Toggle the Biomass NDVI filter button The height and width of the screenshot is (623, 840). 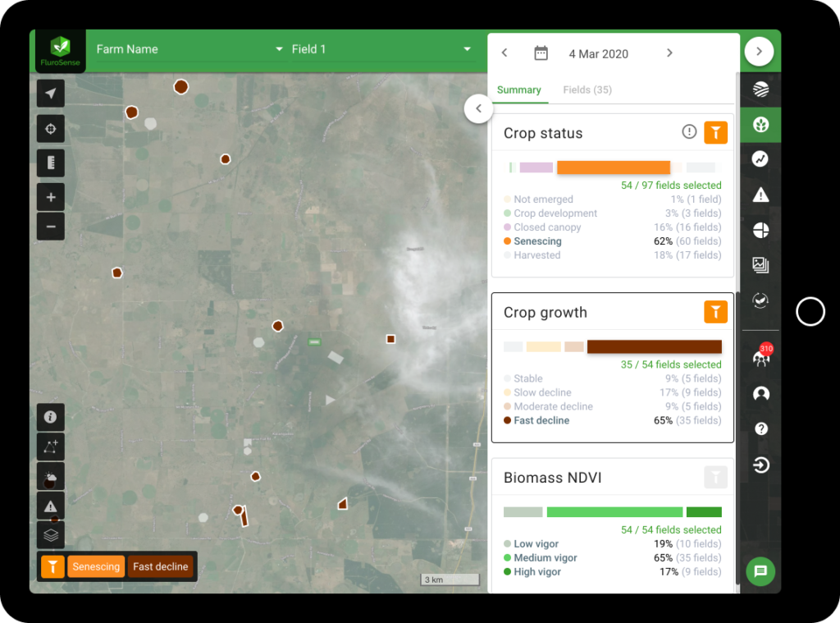pos(715,477)
